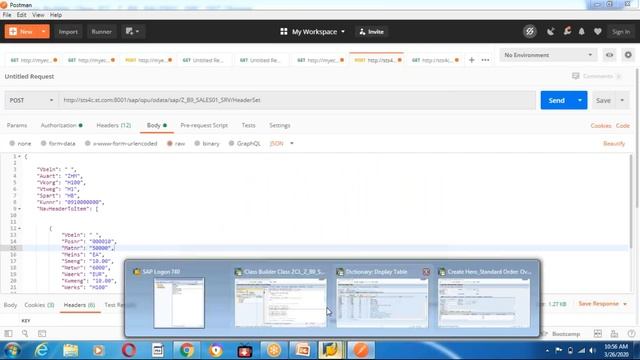Switch to the Authorization tab
Viewport: 640px width, 360px height.
[x=61, y=125]
